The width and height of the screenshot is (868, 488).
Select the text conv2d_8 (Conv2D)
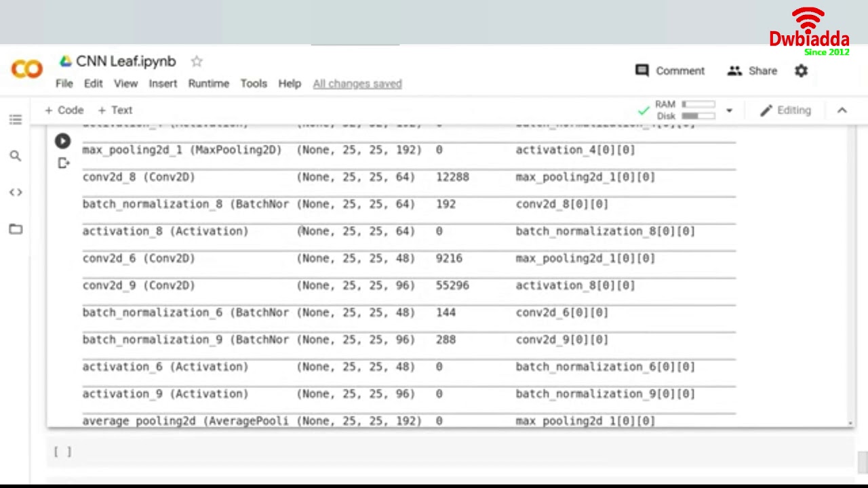(x=138, y=177)
